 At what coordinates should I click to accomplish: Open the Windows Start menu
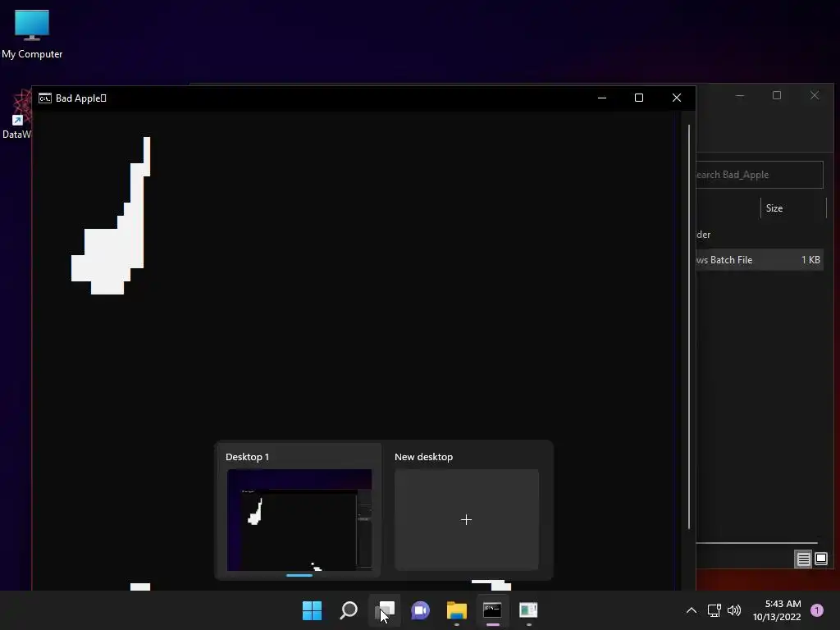[x=312, y=610]
